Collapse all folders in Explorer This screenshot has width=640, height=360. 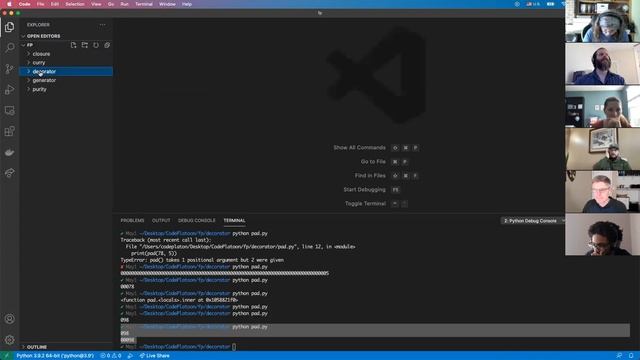point(107,45)
